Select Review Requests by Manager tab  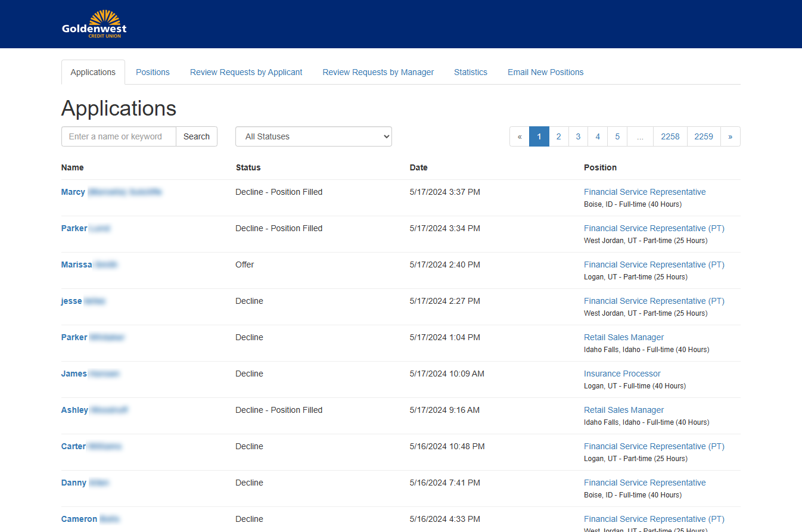point(378,72)
